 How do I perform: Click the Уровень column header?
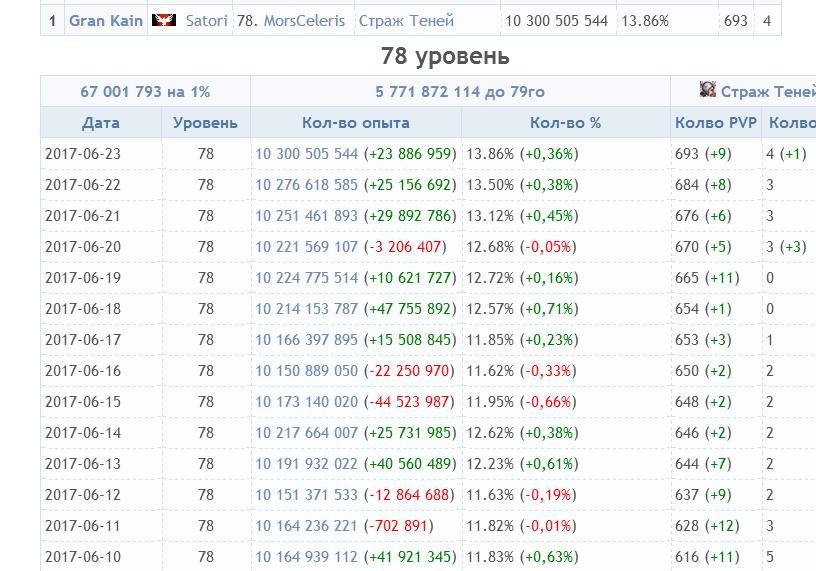205,123
